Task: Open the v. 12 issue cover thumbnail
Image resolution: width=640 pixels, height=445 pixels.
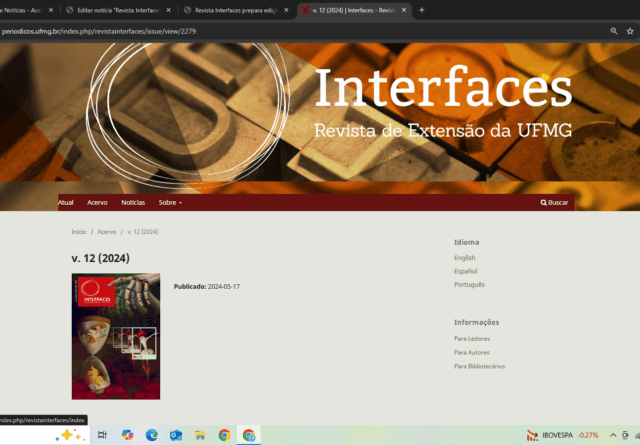Action: tap(115, 336)
